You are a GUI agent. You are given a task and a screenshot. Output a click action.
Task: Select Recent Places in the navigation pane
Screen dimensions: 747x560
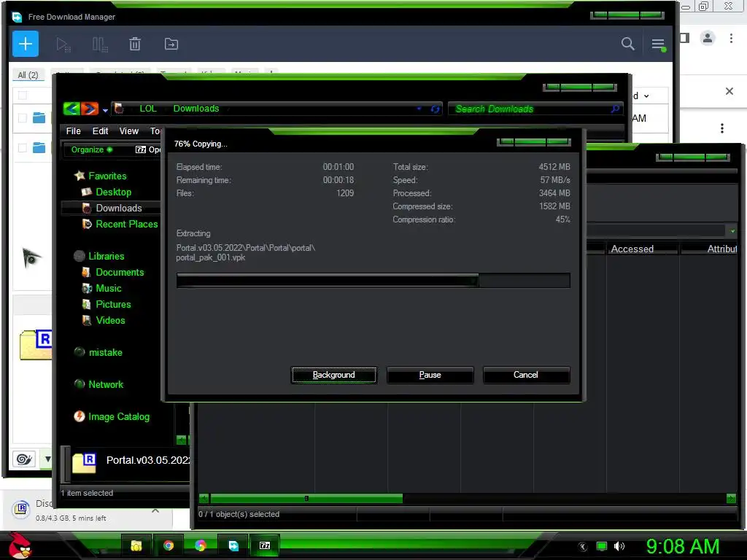point(126,225)
